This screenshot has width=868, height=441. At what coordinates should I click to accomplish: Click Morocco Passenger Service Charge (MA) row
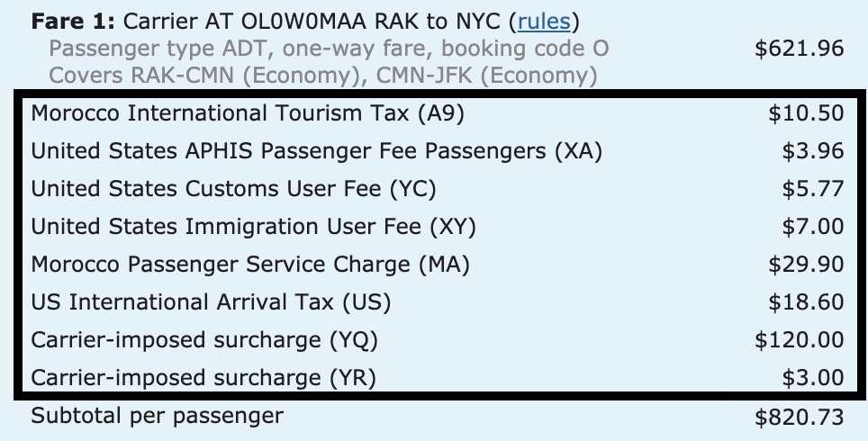point(250,265)
